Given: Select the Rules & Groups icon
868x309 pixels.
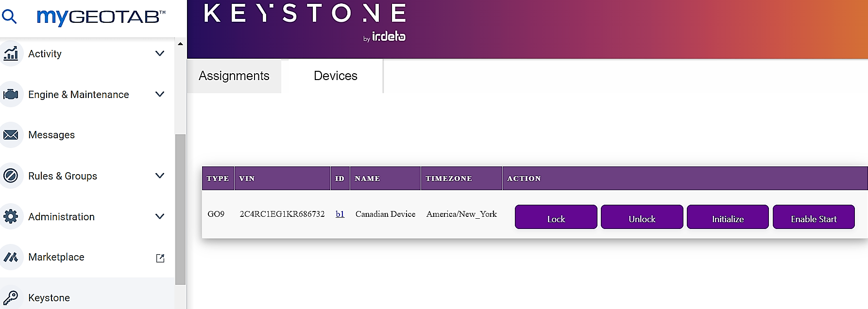Looking at the screenshot, I should 12,176.
